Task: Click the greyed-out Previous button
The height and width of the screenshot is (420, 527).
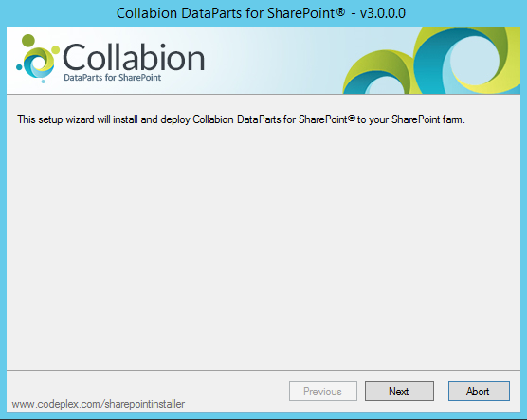Action: pos(322,391)
